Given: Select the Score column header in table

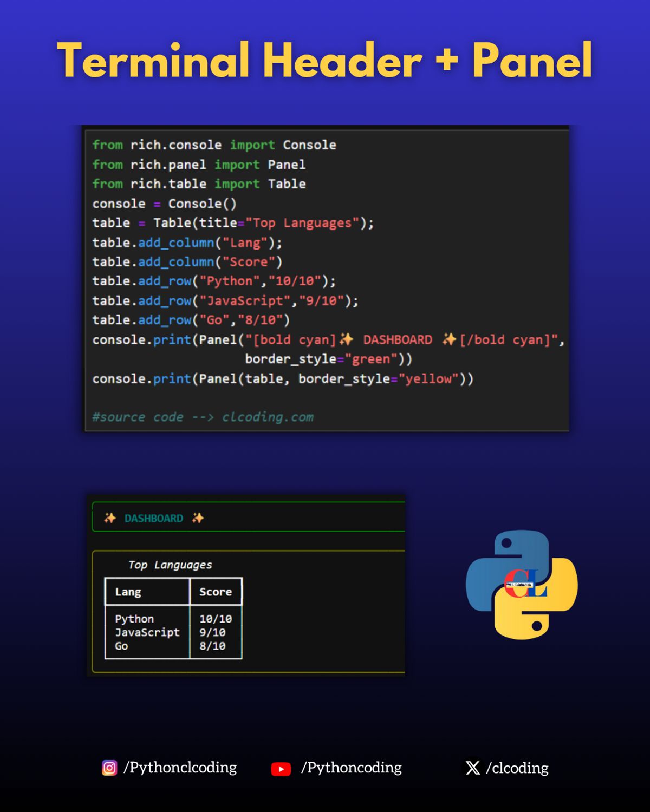Looking at the screenshot, I should pyautogui.click(x=216, y=592).
